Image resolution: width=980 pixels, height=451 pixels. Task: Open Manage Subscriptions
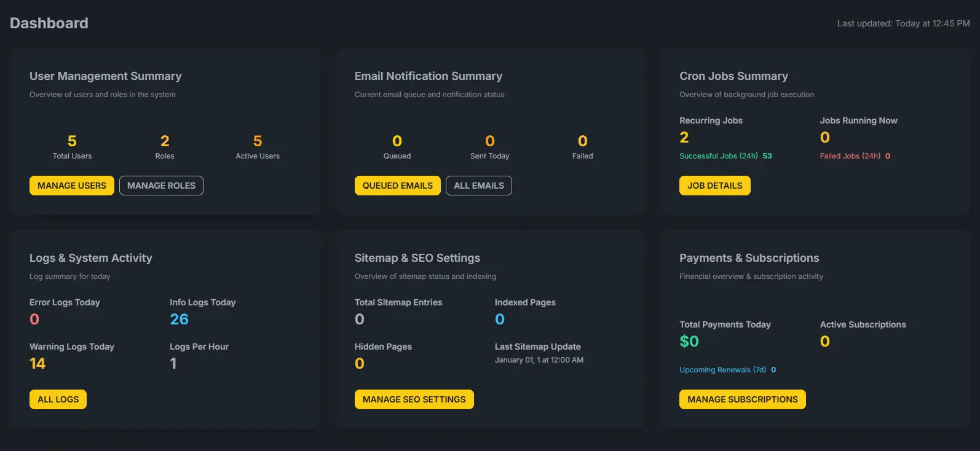(742, 399)
